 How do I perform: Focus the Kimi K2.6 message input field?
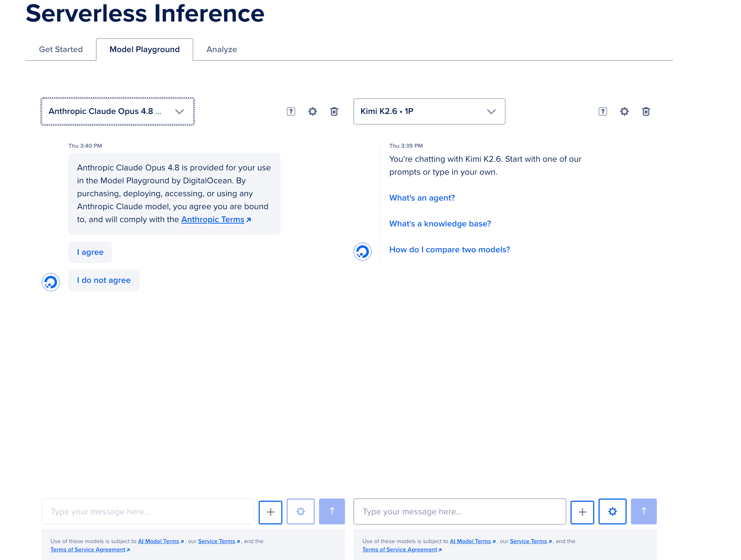coord(460,511)
